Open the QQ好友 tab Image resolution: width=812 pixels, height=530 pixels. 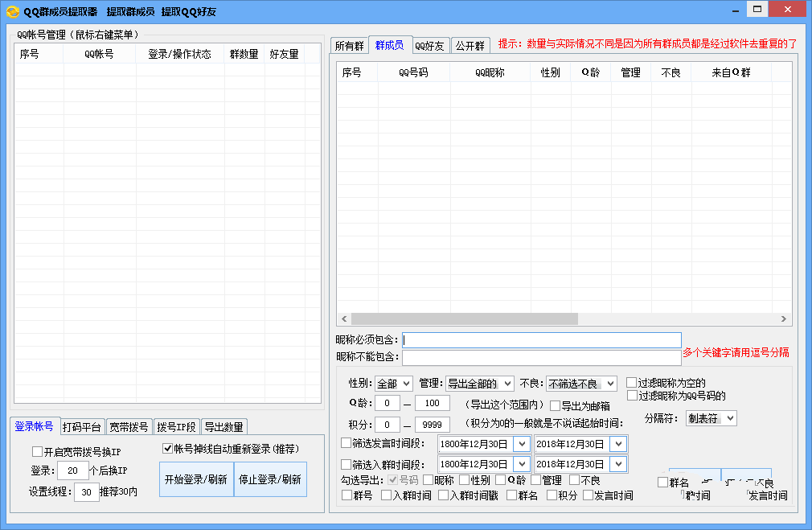(430, 46)
